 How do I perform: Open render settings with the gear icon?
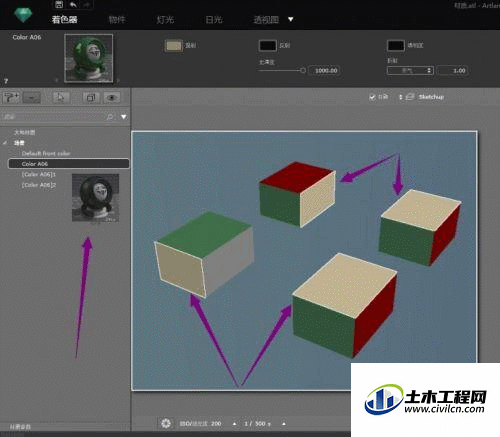pyautogui.click(x=166, y=423)
